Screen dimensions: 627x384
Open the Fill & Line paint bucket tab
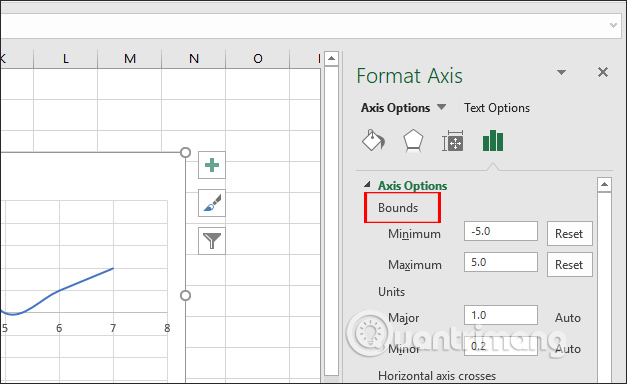373,140
